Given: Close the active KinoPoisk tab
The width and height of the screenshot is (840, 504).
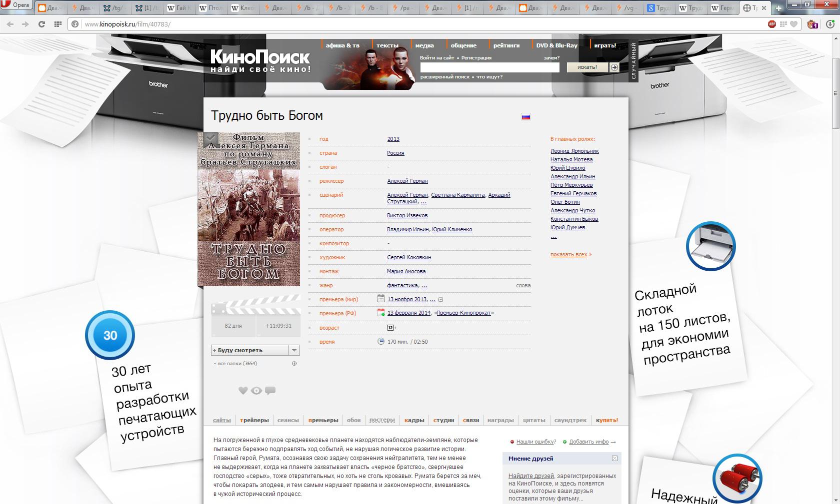Looking at the screenshot, I should pyautogui.click(x=764, y=7).
